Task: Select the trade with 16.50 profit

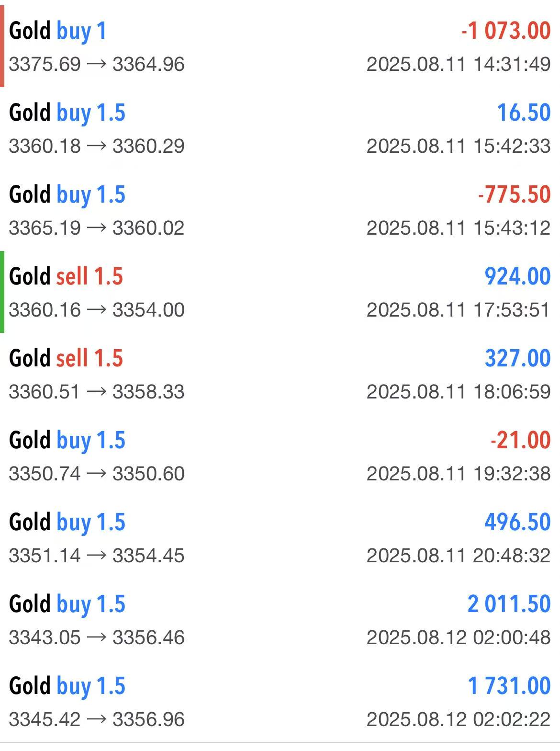Action: point(280,128)
